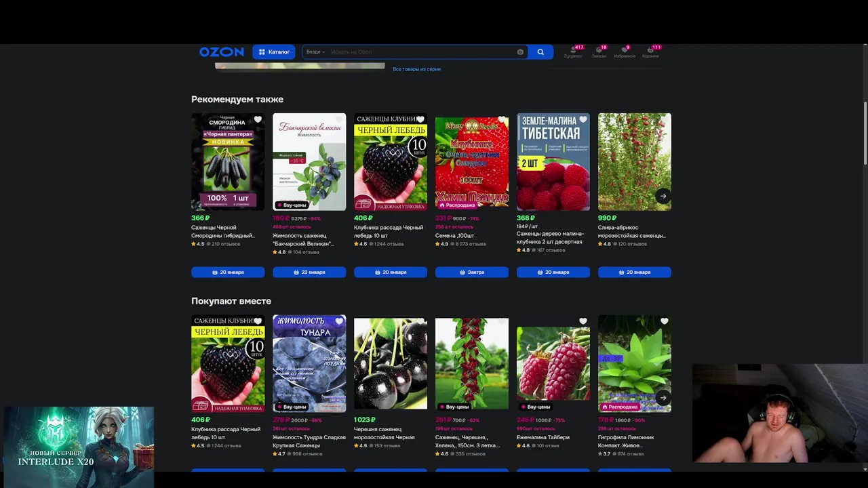Open Бакчарский Великан honeysuckle image
Image resolution: width=868 pixels, height=488 pixels.
tap(309, 161)
